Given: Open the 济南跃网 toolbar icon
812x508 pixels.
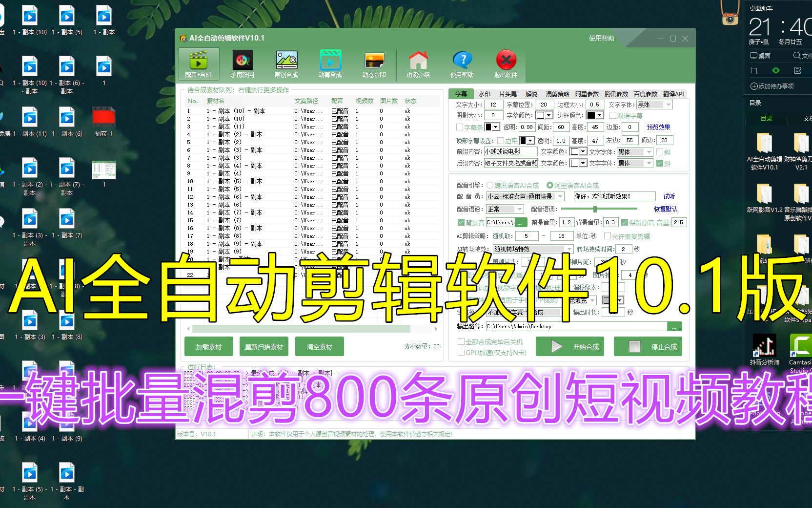Looking at the screenshot, I should 243,64.
